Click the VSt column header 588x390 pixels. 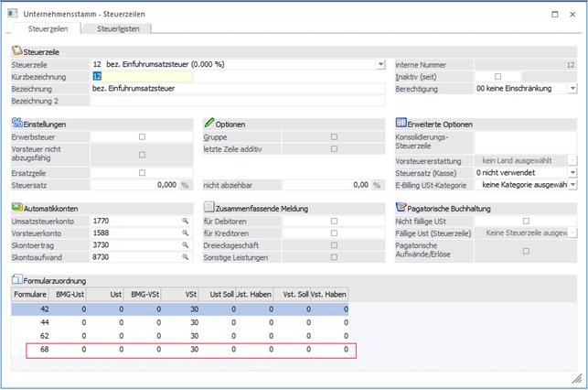point(188,294)
